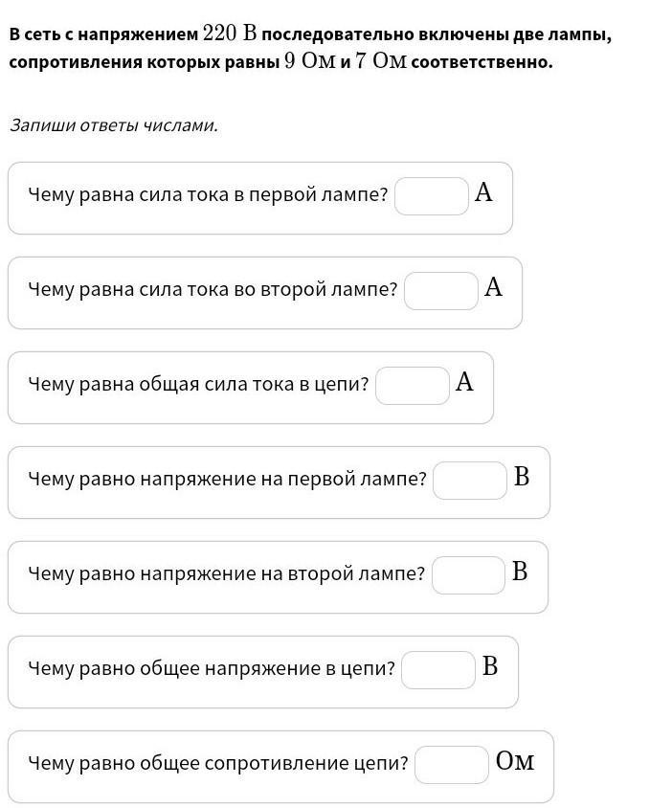This screenshot has height=808, width=672.
Task: Click the 'В' unit beside total circuit voltage
Action: coord(490,667)
